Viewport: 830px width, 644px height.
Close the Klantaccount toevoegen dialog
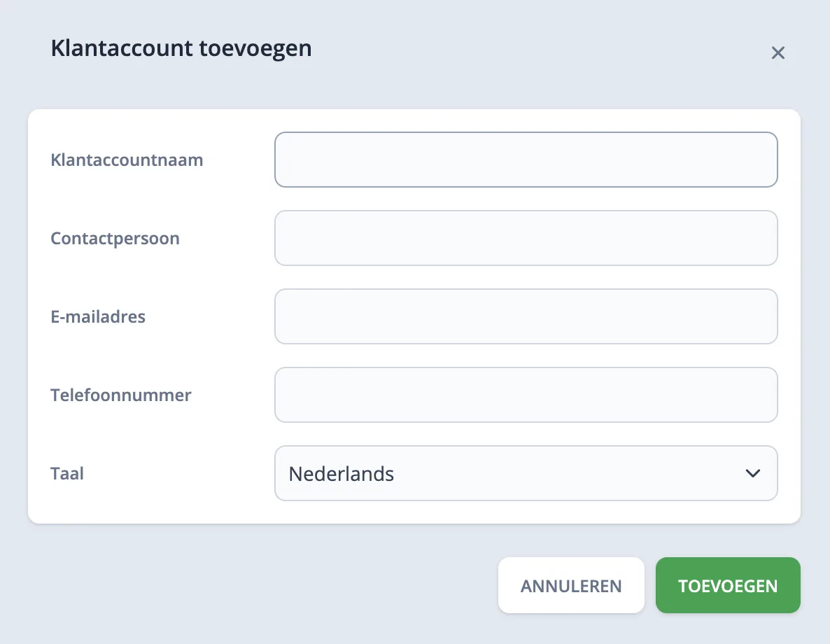point(778,52)
